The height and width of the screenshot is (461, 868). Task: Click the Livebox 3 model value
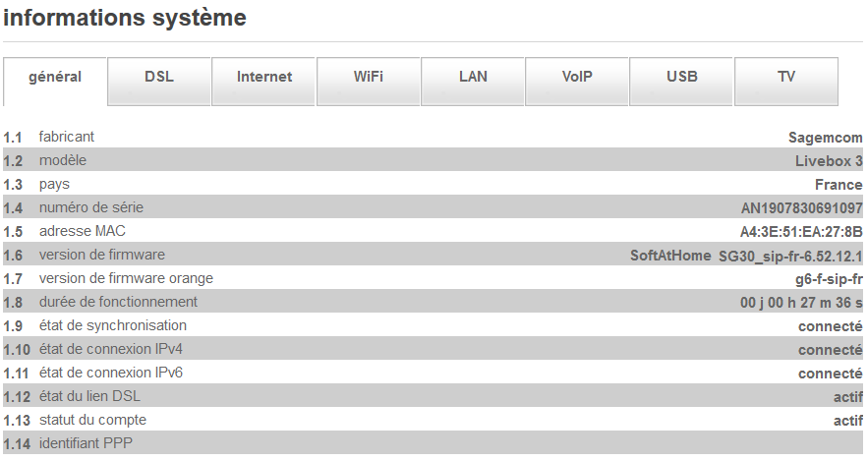pyautogui.click(x=828, y=161)
